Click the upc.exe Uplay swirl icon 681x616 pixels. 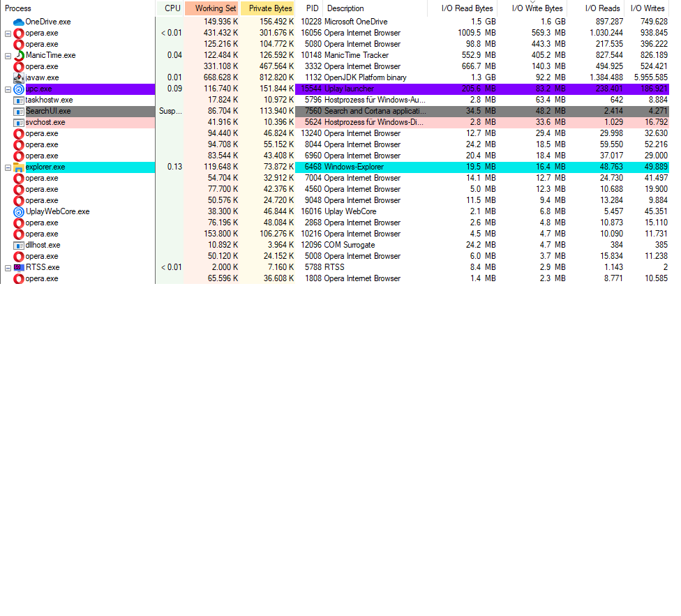pos(19,89)
